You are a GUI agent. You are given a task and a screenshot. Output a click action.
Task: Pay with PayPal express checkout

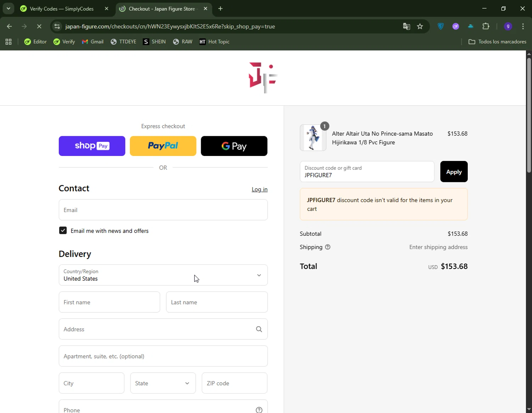coord(163,146)
